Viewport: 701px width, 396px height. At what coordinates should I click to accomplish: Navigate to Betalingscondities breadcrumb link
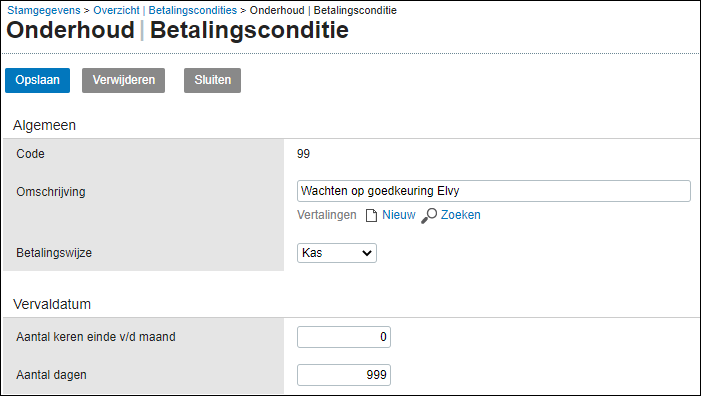pos(193,10)
